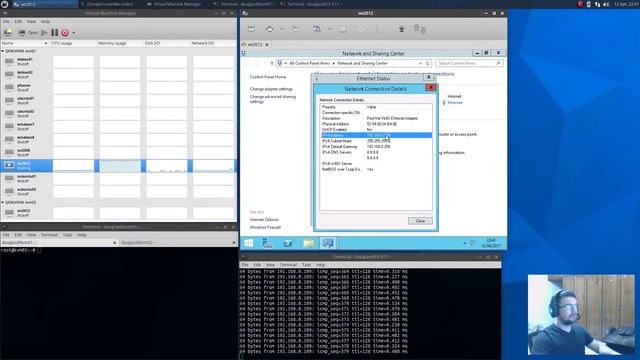Screen dimensions: 640x360
Task: Click the ws2012 viewer tab
Action: tap(255, 44)
